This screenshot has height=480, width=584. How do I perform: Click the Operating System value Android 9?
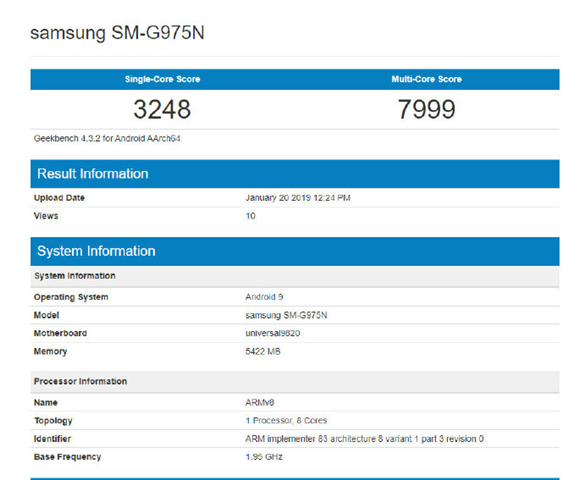tap(264, 297)
